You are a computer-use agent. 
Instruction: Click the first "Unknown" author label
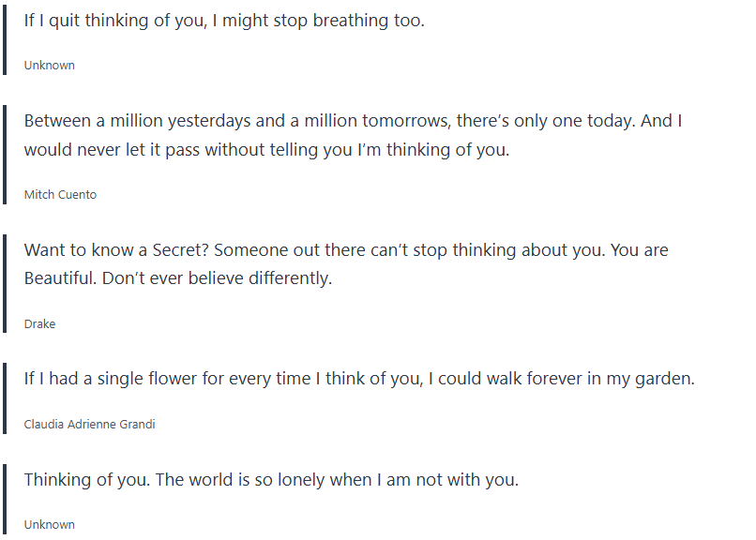pos(49,66)
